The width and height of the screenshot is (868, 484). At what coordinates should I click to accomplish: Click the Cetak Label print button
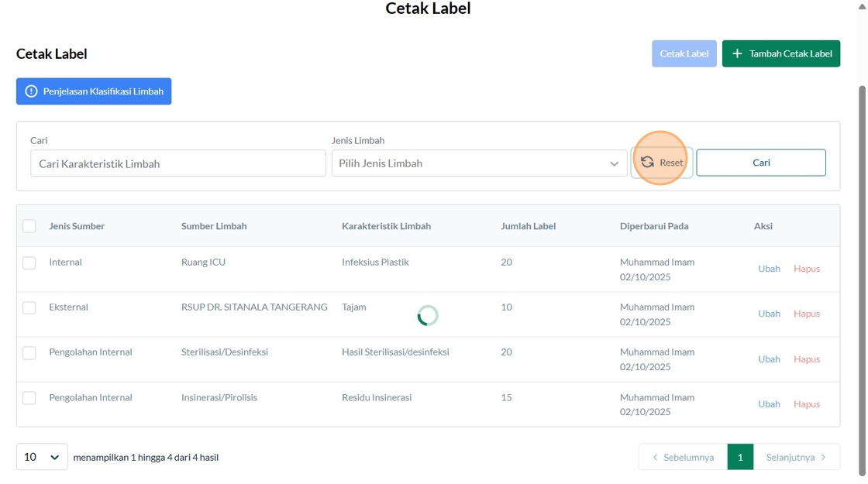[x=684, y=53]
